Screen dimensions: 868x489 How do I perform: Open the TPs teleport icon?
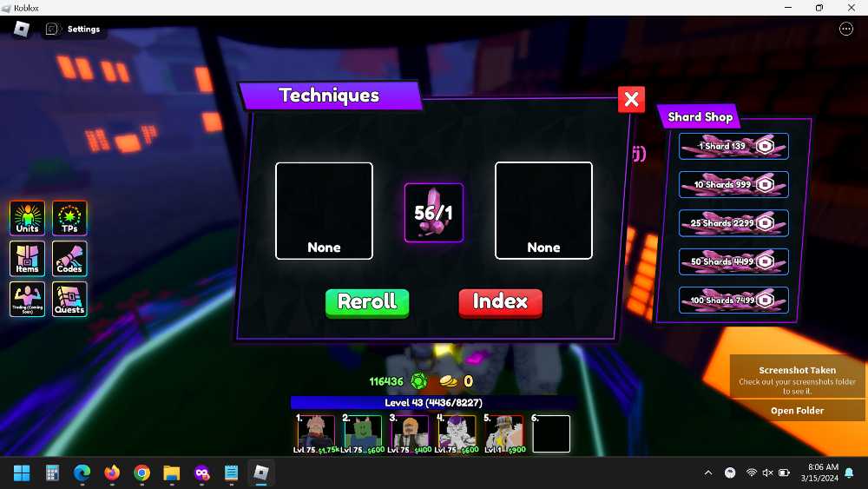[69, 218]
